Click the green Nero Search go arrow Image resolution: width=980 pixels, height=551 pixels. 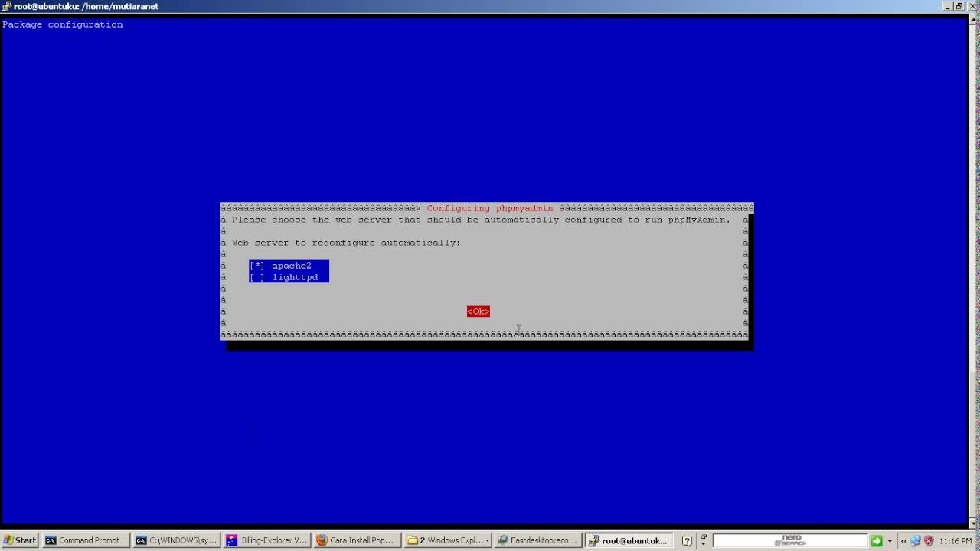[x=876, y=540]
